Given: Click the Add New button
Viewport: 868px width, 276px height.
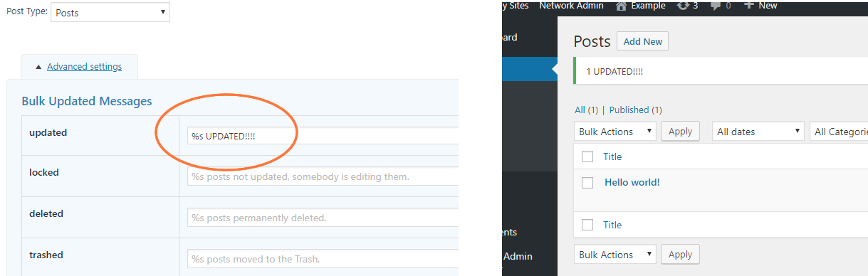Looking at the screenshot, I should click(642, 41).
